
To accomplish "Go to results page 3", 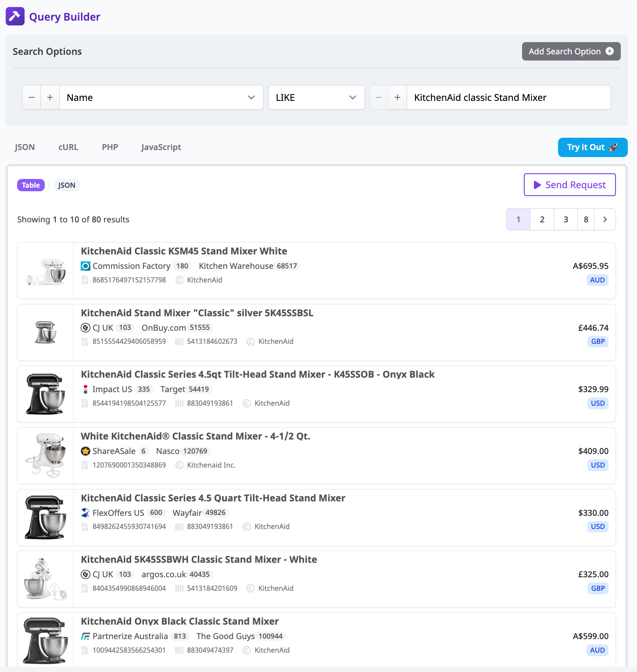I will click(566, 219).
